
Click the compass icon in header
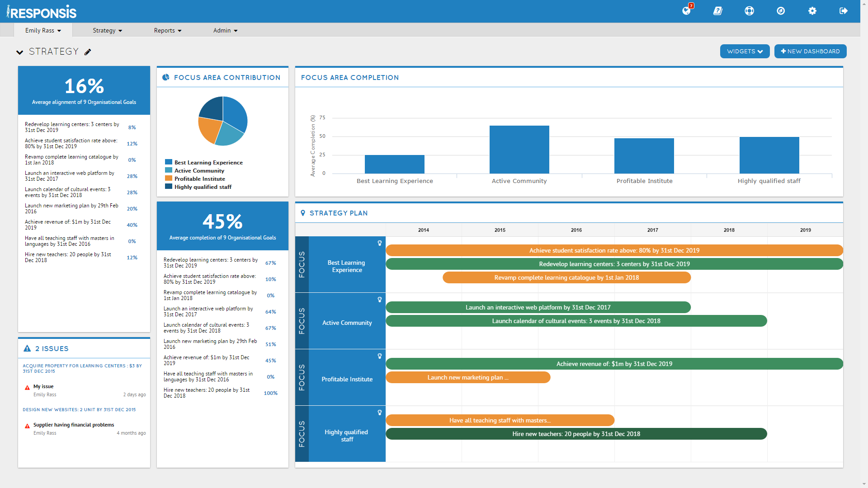pos(781,11)
